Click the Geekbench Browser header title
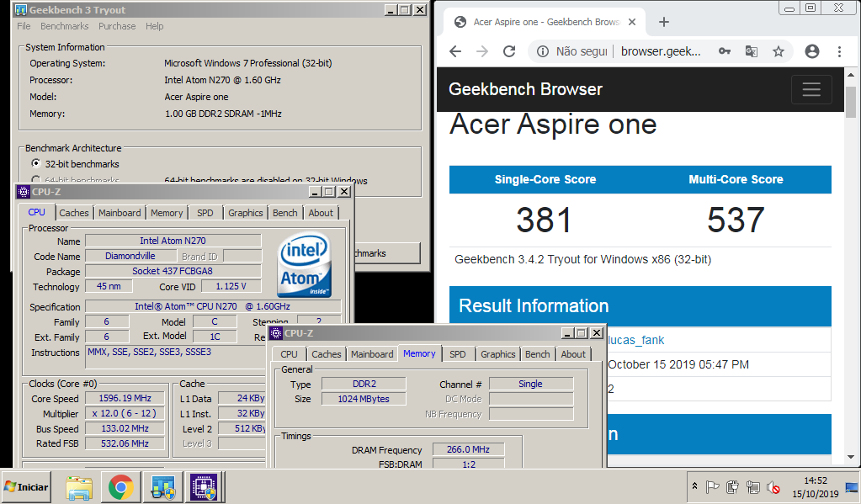861x504 pixels. tap(525, 89)
